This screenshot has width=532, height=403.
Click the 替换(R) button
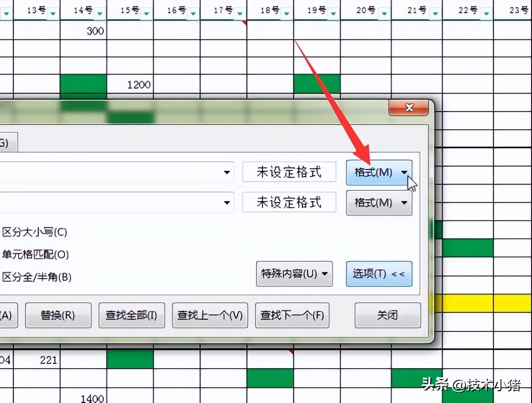(x=58, y=315)
